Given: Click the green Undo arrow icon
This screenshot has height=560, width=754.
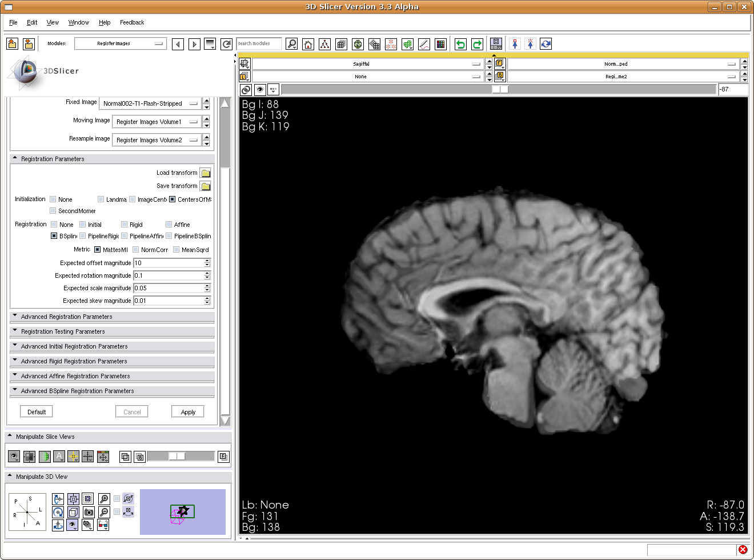Looking at the screenshot, I should tap(460, 44).
